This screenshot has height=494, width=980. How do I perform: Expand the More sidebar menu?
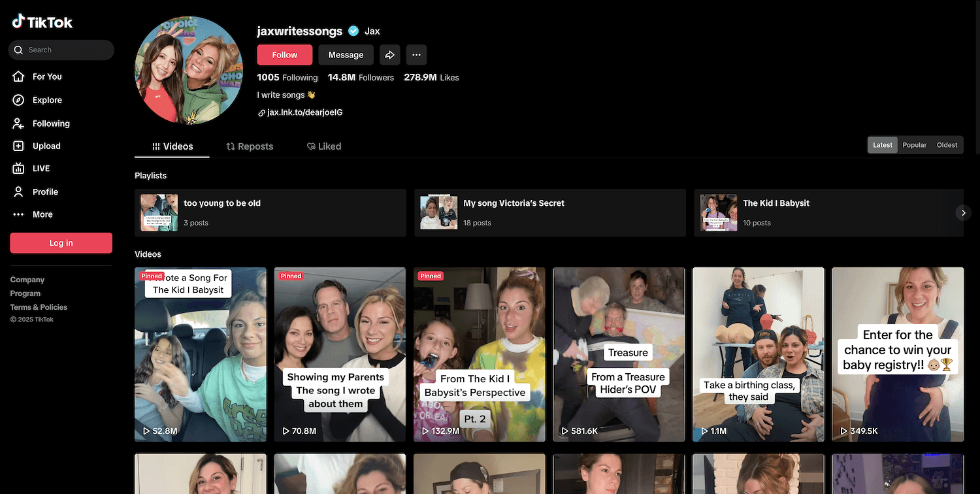pyautogui.click(x=42, y=214)
